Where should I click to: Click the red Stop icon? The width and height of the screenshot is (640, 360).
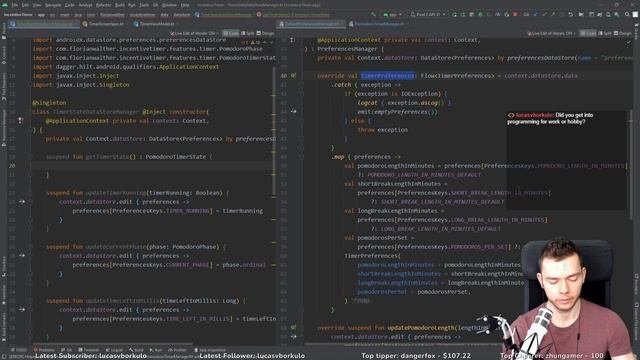[515, 14]
